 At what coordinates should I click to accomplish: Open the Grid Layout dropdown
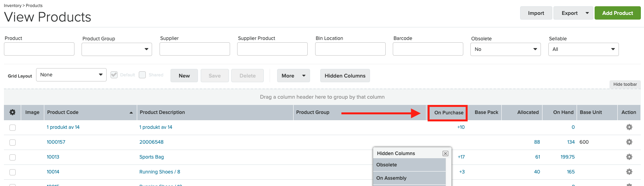point(71,75)
